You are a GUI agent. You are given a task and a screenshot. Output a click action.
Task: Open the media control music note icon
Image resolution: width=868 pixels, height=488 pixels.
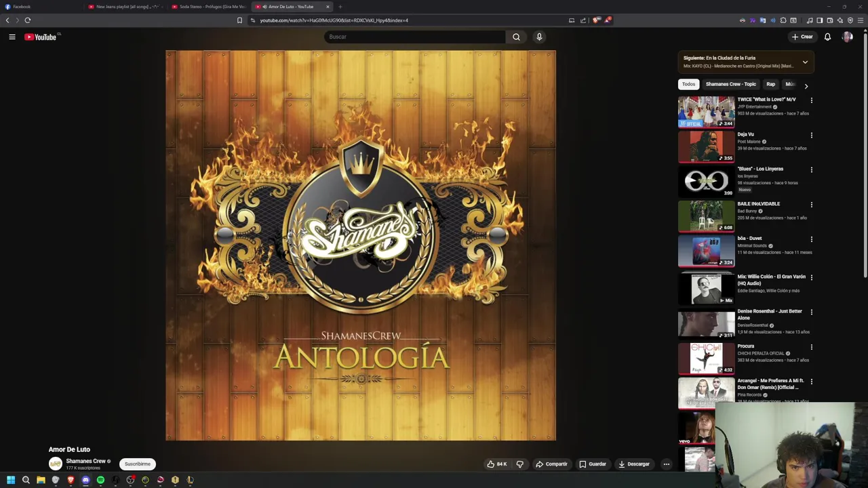click(x=810, y=20)
